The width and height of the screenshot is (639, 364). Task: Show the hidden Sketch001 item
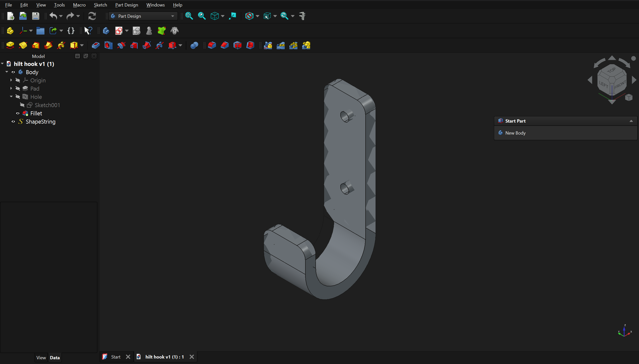click(x=22, y=105)
